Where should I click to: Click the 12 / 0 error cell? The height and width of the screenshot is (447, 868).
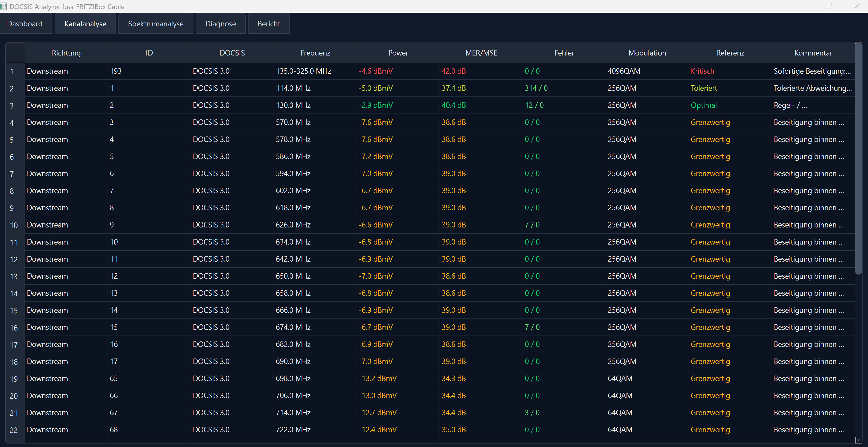pos(564,105)
